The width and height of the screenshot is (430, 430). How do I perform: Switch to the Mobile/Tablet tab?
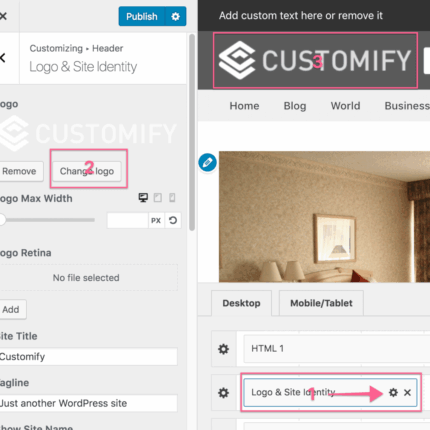(321, 303)
